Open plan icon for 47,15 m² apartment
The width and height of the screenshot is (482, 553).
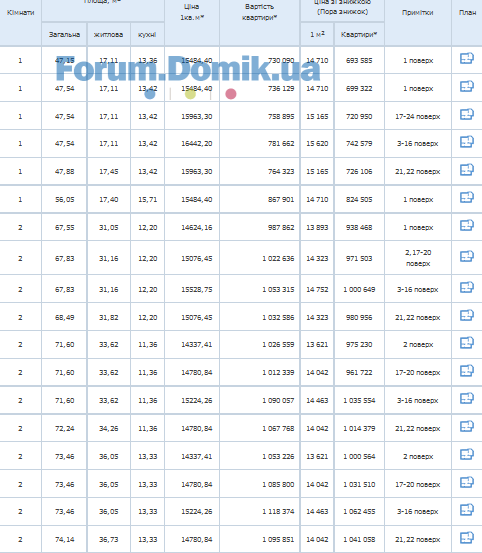point(466,58)
